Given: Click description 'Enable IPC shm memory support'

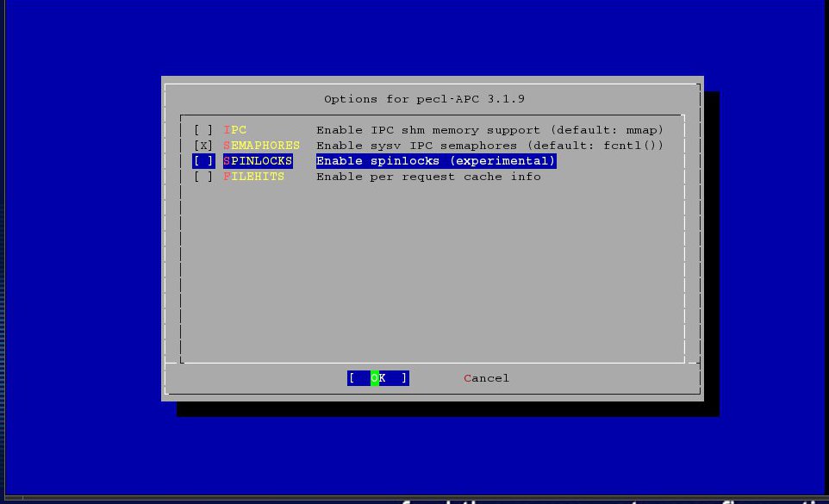Looking at the screenshot, I should pyautogui.click(x=428, y=130).
